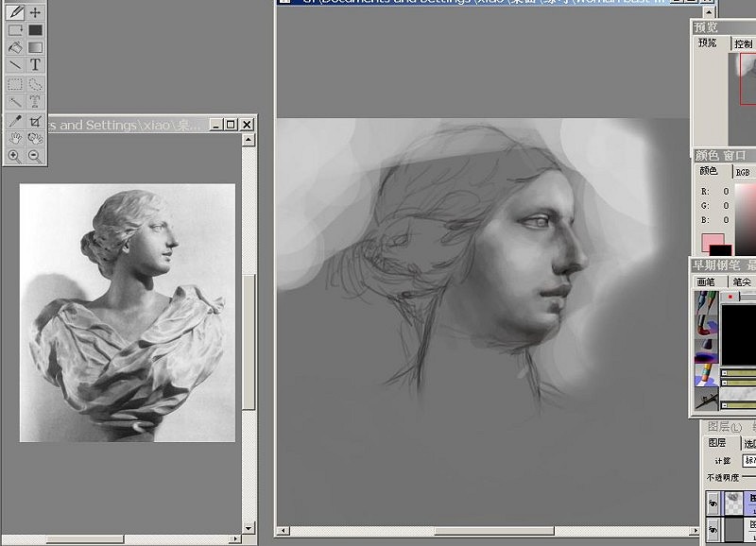Select the solid Text tool
Viewport: 756px width, 546px height.
tap(35, 64)
